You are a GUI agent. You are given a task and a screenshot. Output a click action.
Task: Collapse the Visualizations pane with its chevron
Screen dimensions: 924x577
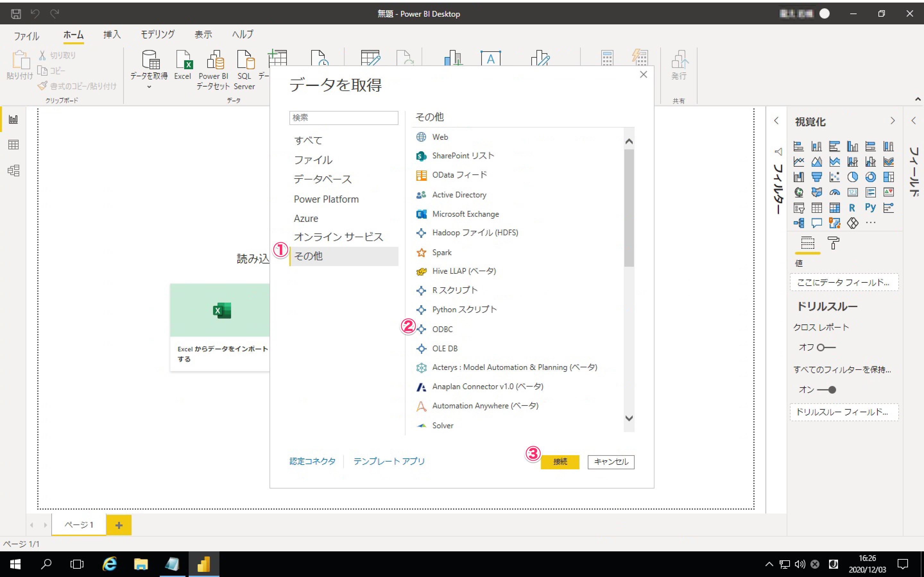[x=892, y=121]
